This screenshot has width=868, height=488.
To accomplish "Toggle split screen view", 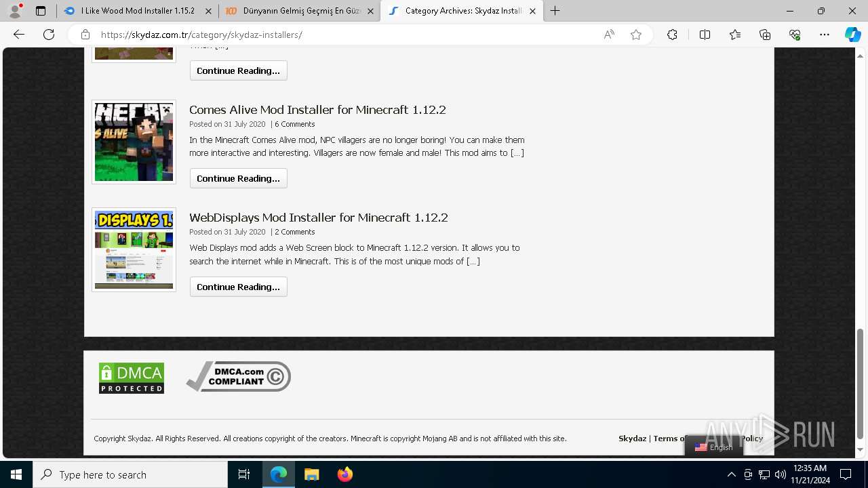I will pos(705,35).
